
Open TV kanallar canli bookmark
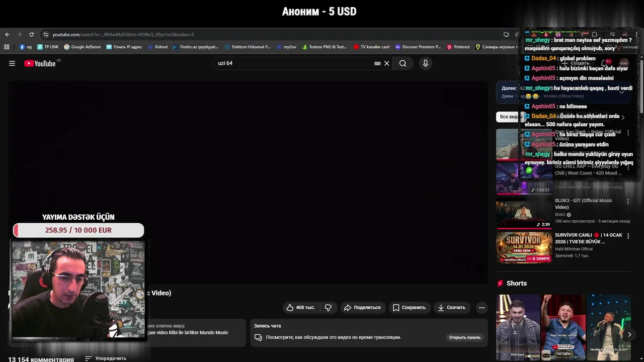[x=371, y=47]
